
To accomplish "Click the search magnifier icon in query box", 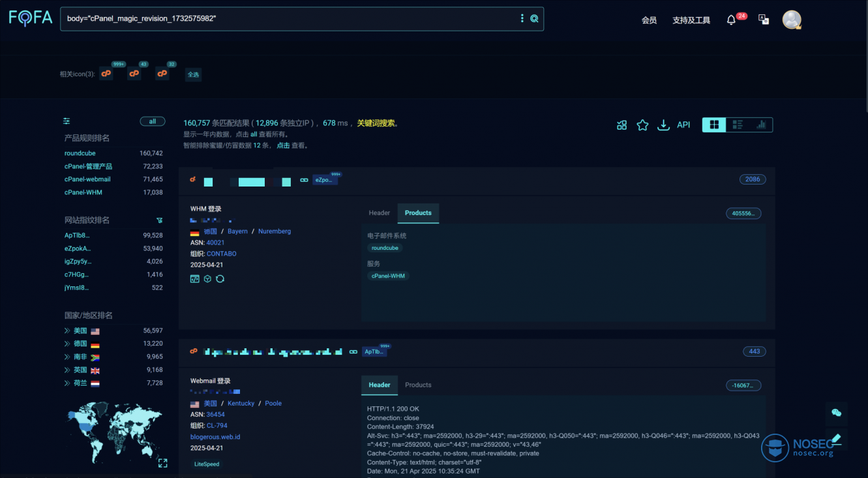I will 534,19.
